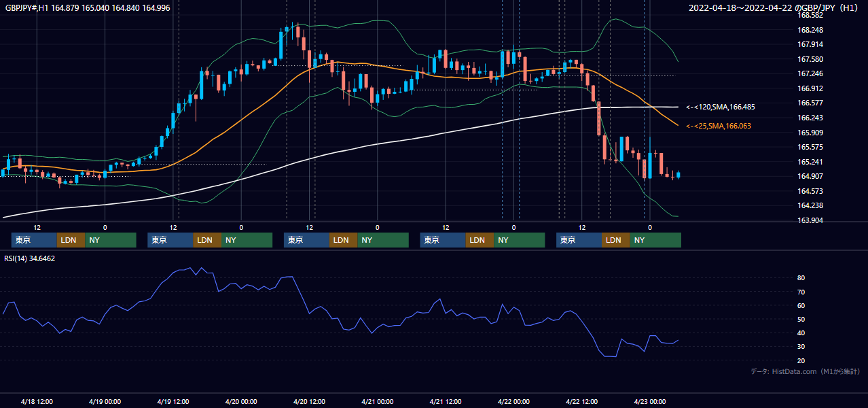868x408 pixels.
Task: Click the RSI scale value 80
Action: [801, 278]
